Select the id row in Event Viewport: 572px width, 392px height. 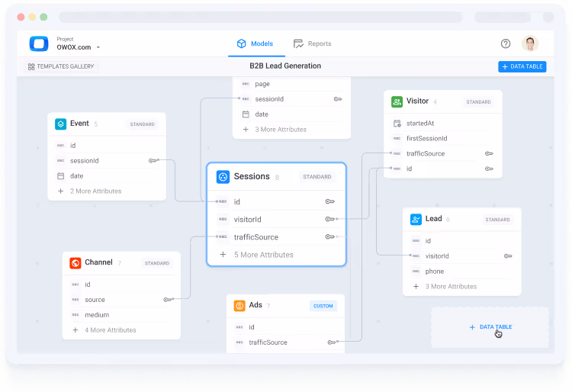107,146
